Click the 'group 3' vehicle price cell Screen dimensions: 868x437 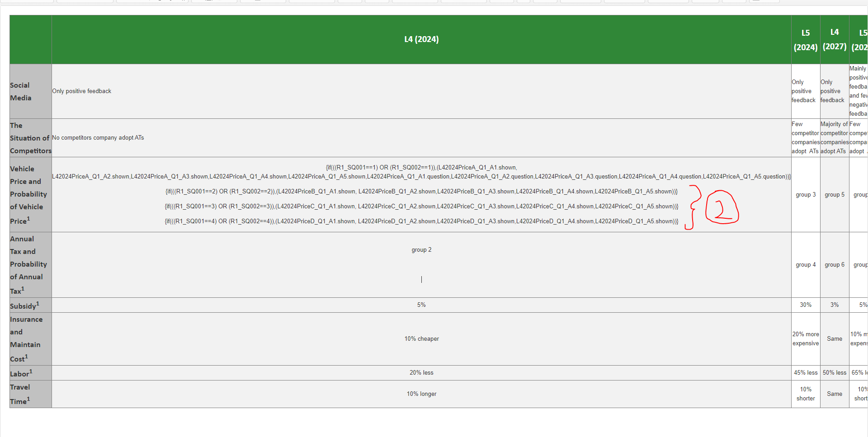point(805,195)
